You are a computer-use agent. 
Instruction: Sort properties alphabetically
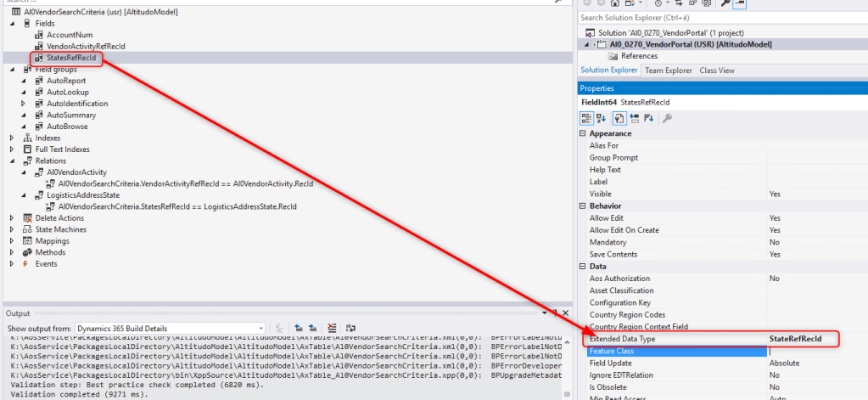click(x=602, y=117)
